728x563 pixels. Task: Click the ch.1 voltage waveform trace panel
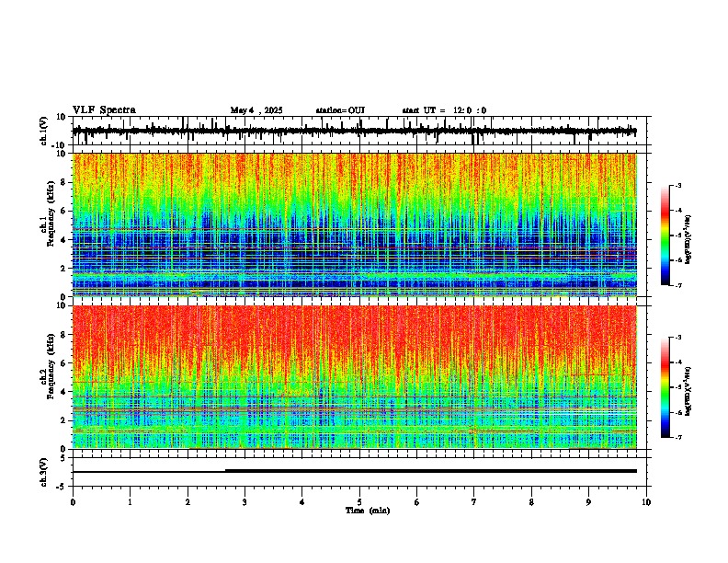coord(361,131)
